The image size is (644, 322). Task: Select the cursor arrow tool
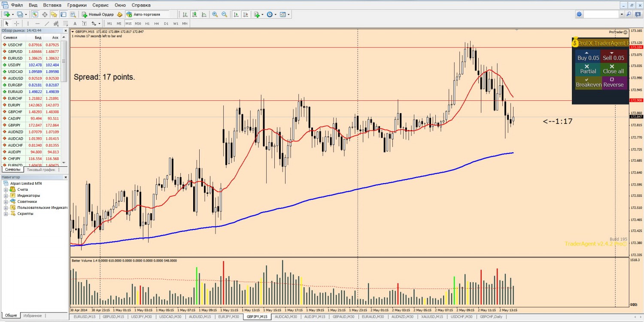pyautogui.click(x=7, y=24)
